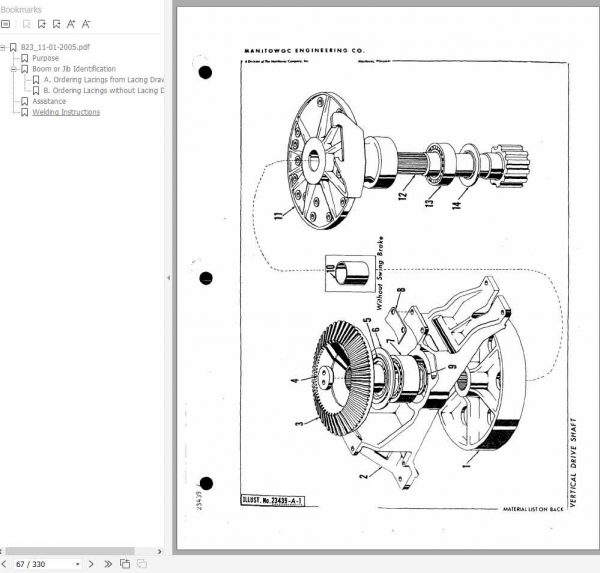Collapse the 823_11-01-2005.pdf root bookmark

[x=2, y=47]
